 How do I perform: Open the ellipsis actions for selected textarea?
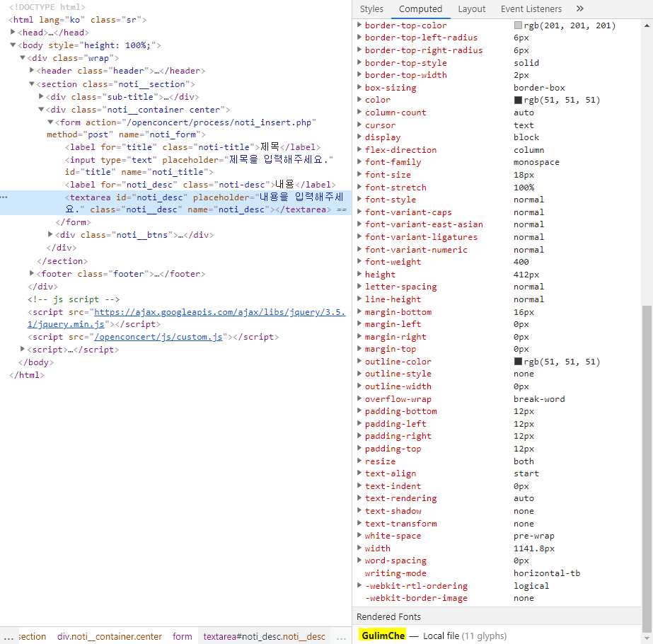tap(4, 197)
